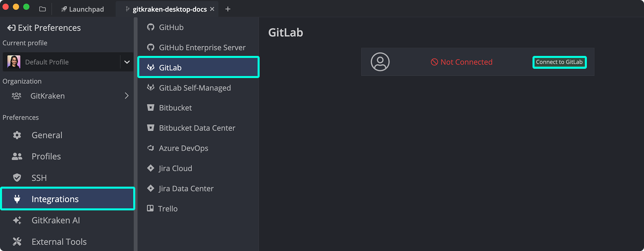644x251 pixels.
Task: Click the GitKraken AI sparkle icon
Action: pos(17,220)
